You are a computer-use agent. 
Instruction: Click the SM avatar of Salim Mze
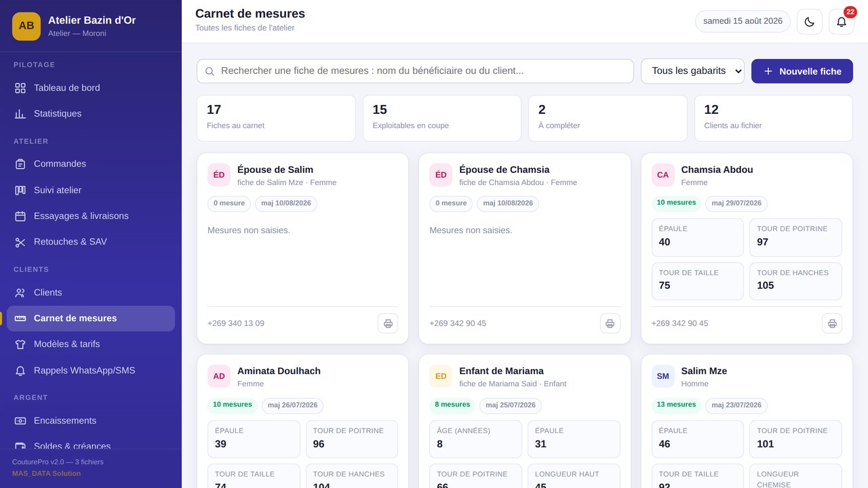point(663,376)
